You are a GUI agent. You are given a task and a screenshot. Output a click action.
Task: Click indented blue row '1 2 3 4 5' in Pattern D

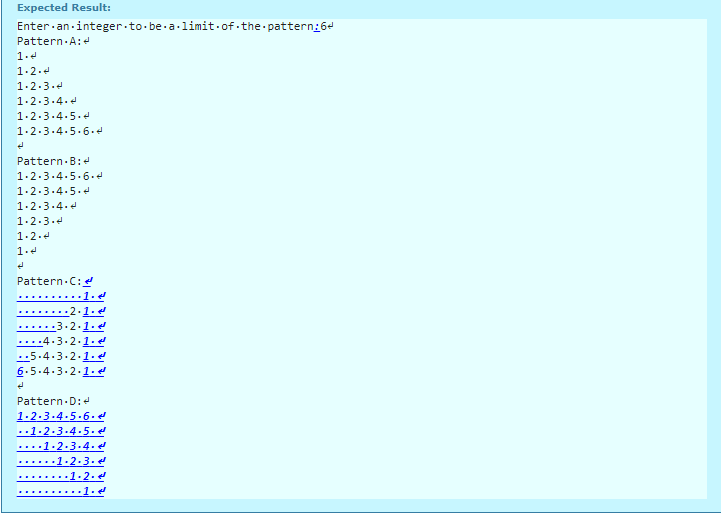(x=61, y=431)
